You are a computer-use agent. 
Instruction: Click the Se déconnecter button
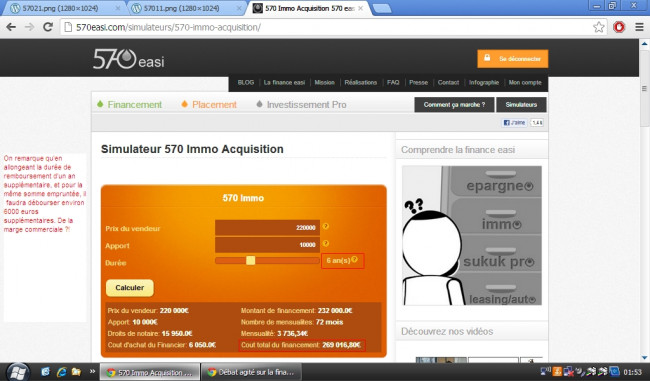pos(513,59)
